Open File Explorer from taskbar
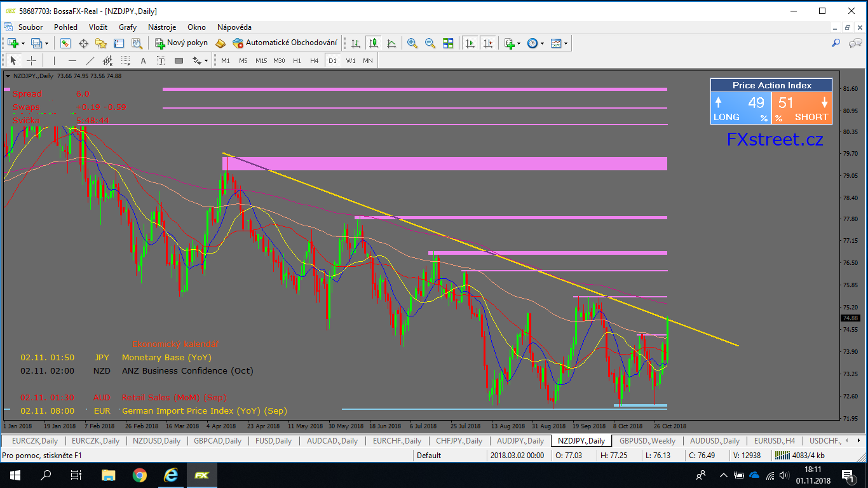Screen dimensions: 868x488 point(109,475)
